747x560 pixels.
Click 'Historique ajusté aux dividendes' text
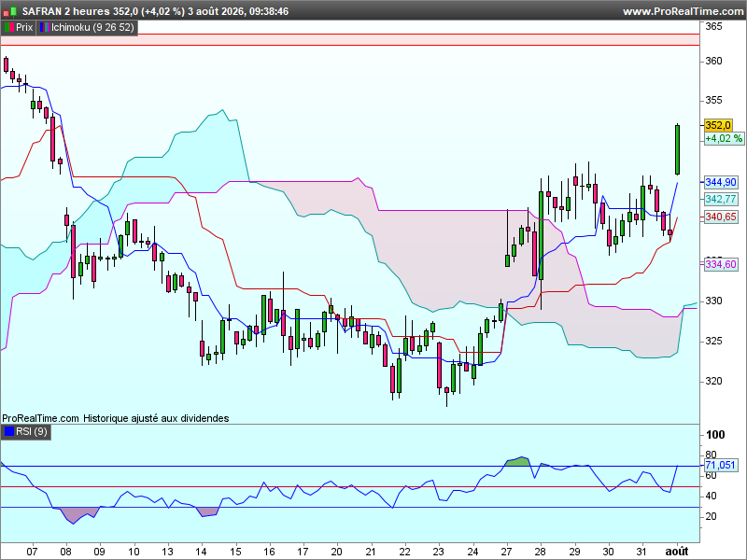click(156, 418)
